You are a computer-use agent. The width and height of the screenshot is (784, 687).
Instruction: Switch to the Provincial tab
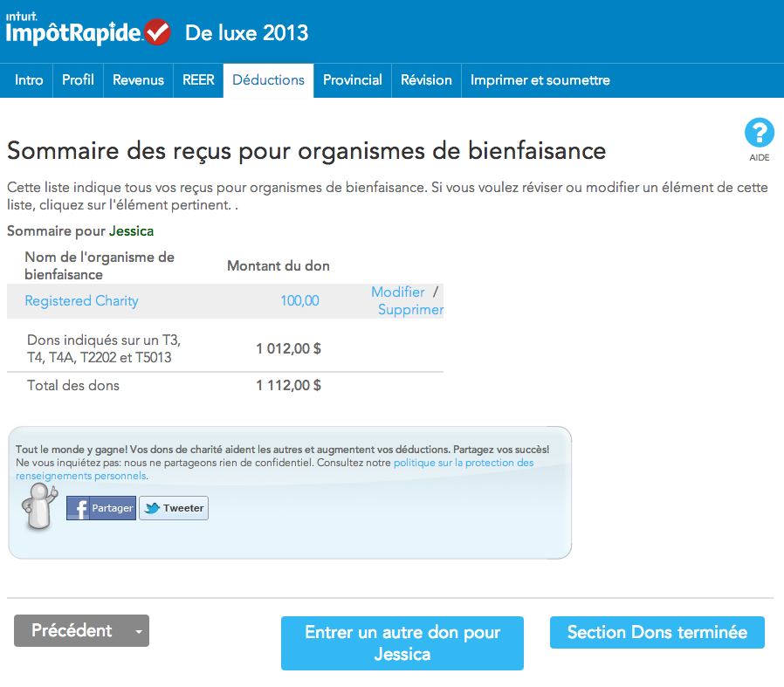(x=352, y=80)
